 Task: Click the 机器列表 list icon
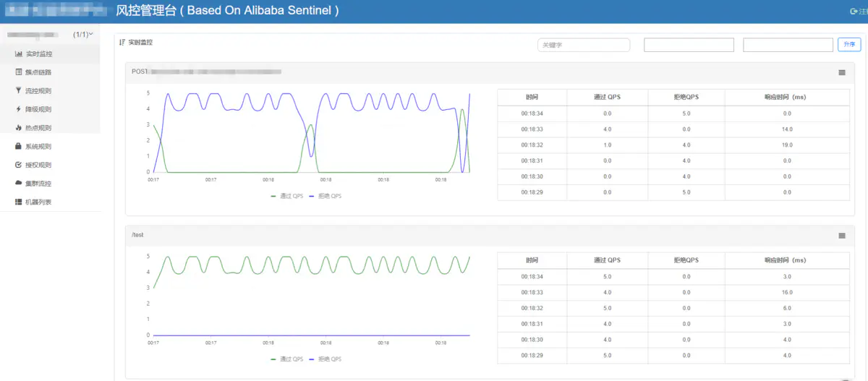[x=19, y=202]
